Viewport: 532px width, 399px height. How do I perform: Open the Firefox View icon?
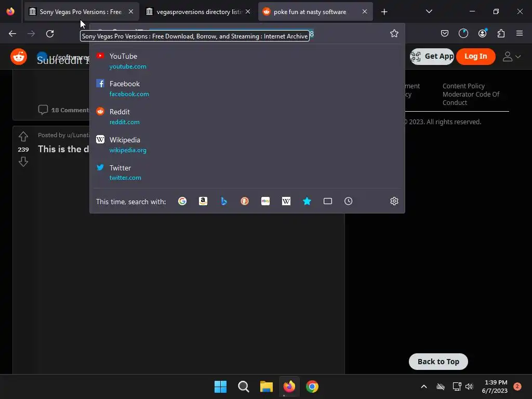[10, 11]
